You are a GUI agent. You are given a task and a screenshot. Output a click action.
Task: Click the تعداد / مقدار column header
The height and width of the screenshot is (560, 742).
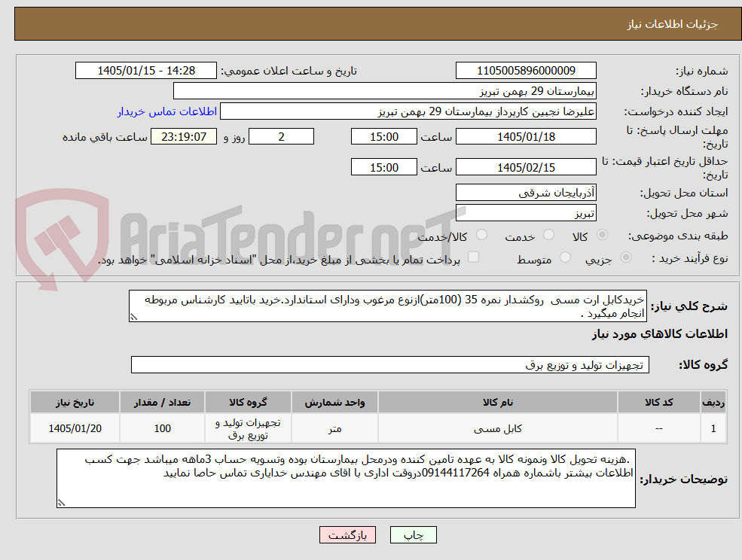162,402
